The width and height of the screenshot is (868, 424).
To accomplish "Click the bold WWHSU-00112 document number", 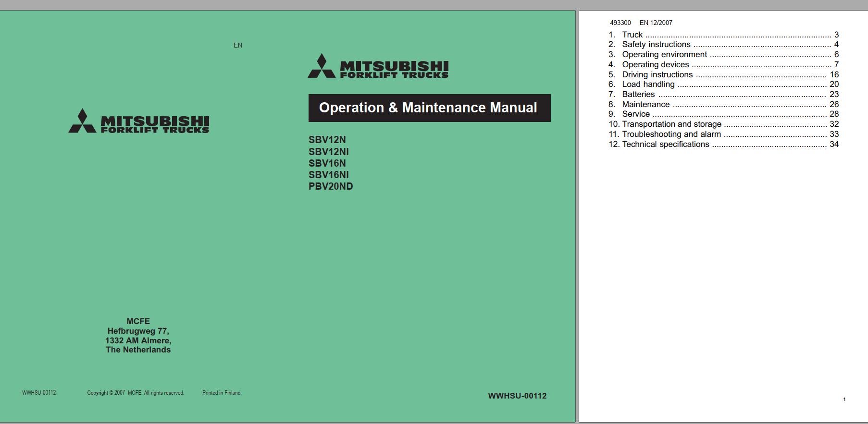I will (517, 396).
